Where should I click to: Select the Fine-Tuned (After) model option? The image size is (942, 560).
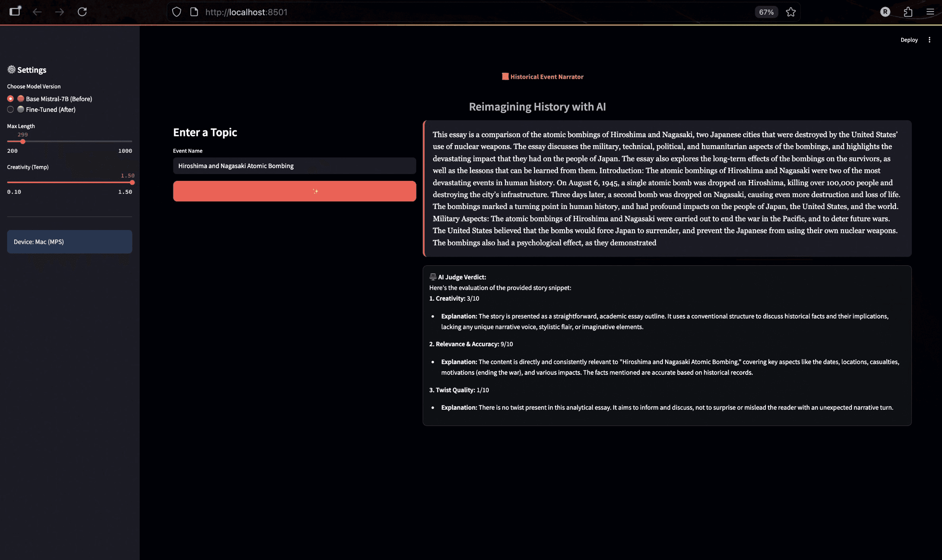(x=41, y=109)
